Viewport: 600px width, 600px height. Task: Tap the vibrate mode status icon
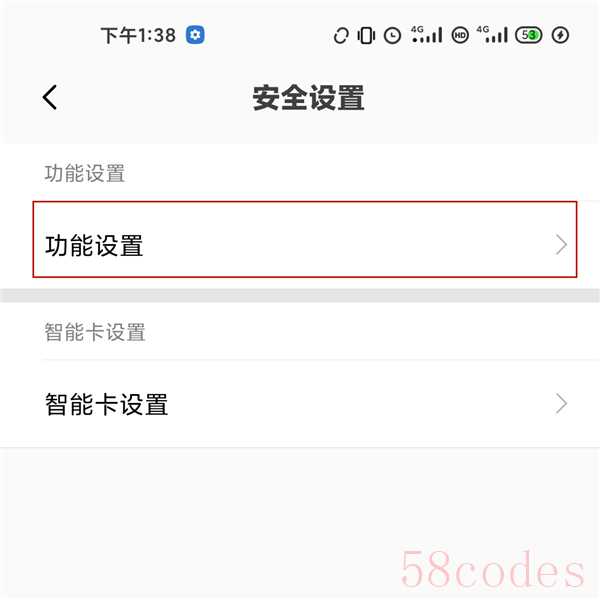pos(366,36)
